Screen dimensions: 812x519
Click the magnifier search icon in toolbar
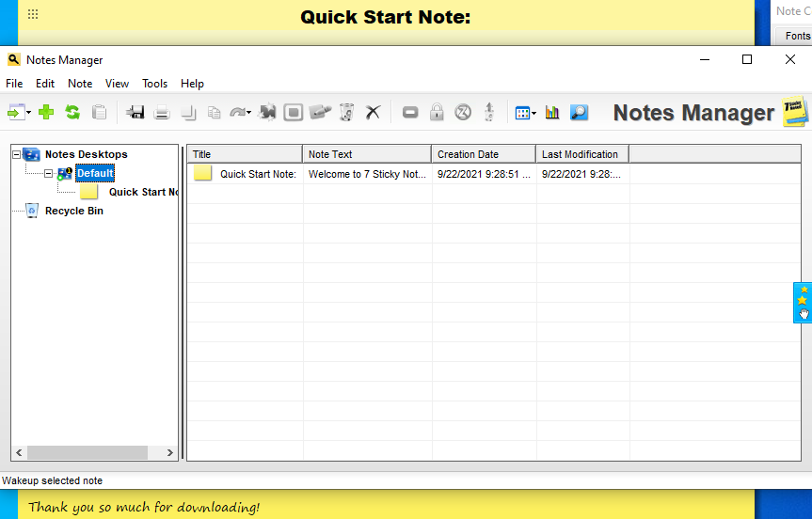pyautogui.click(x=579, y=113)
